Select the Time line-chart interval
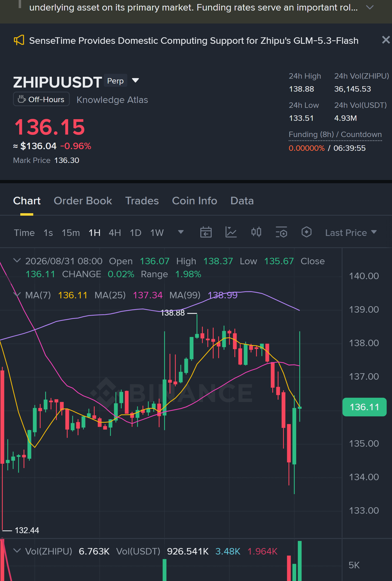The width and height of the screenshot is (392, 581). point(24,233)
